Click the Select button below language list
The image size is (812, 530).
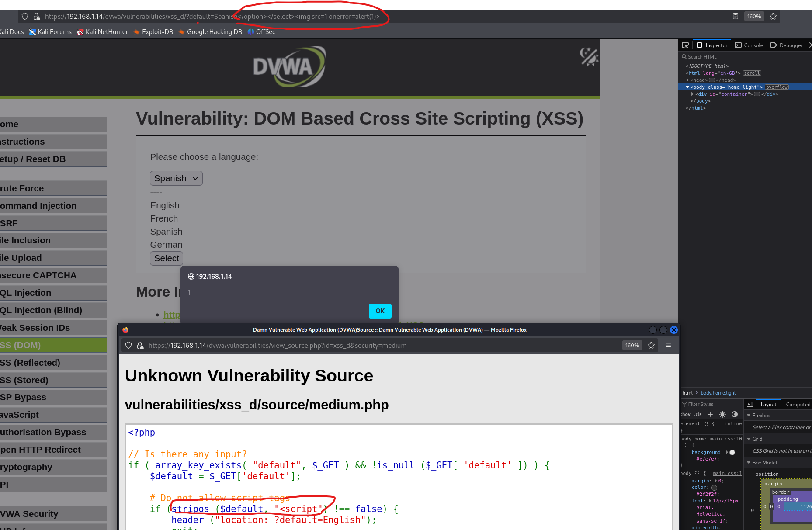point(167,258)
